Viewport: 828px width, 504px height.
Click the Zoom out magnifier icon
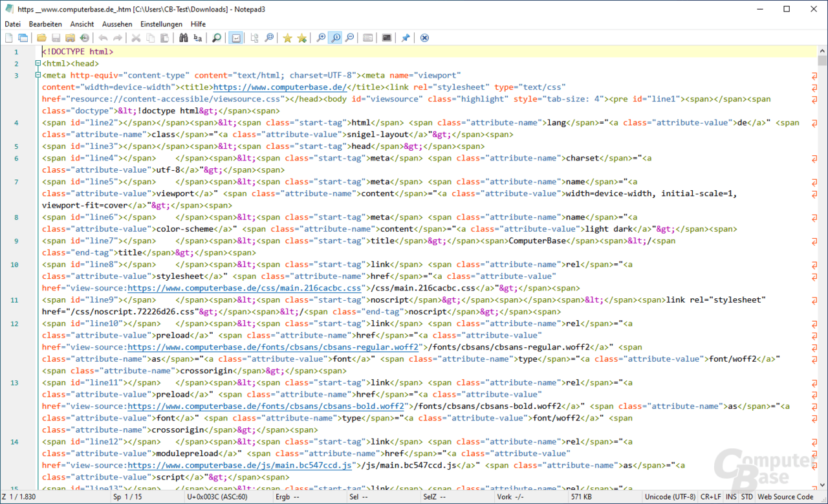349,38
